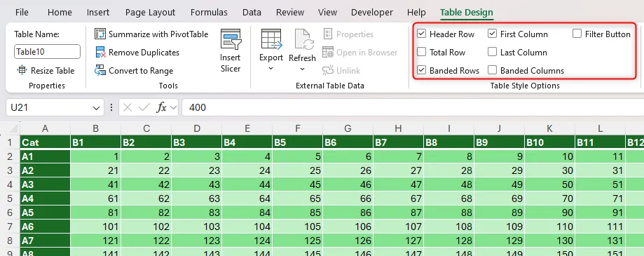Click the cell containing 130
644x256 pixels.
(x=549, y=241)
